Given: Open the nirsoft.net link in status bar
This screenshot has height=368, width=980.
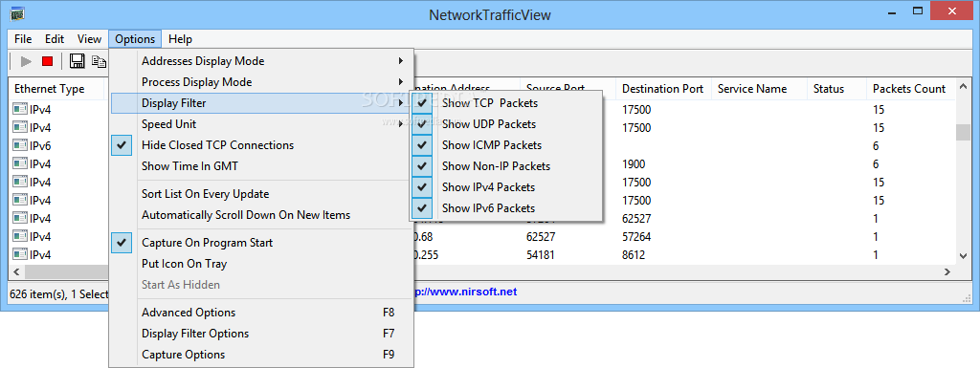Looking at the screenshot, I should coord(466,292).
